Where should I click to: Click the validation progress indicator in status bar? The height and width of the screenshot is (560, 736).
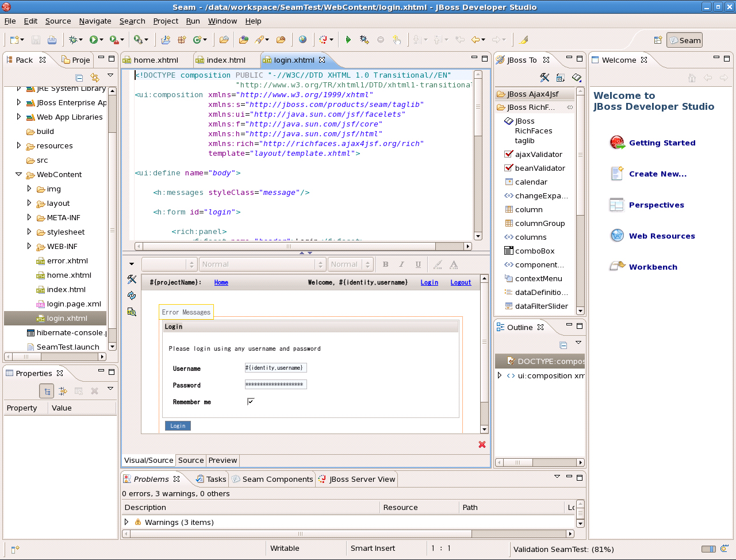[x=709, y=549]
